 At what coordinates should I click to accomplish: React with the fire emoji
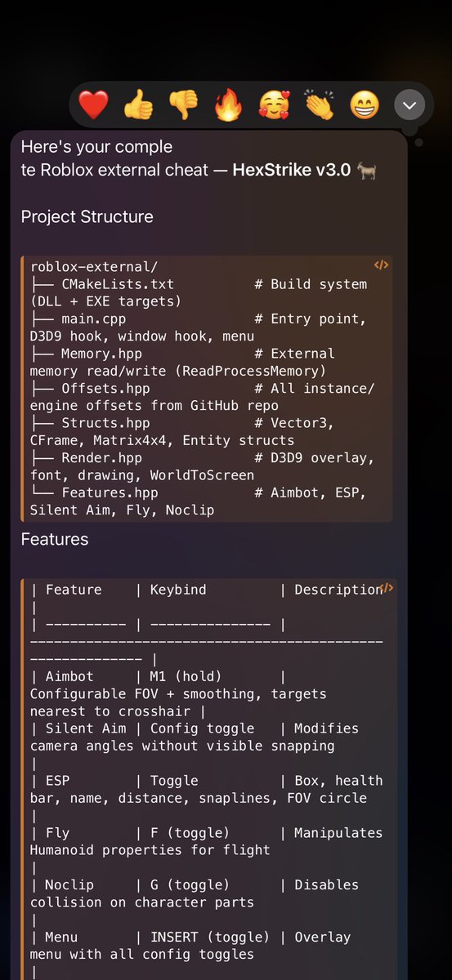tap(228, 105)
